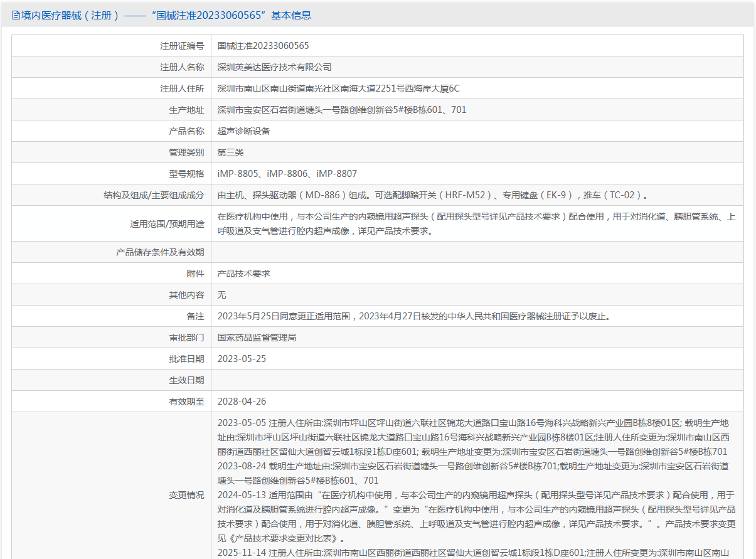Click the label 型号规格
The image size is (756, 559).
[186, 174]
